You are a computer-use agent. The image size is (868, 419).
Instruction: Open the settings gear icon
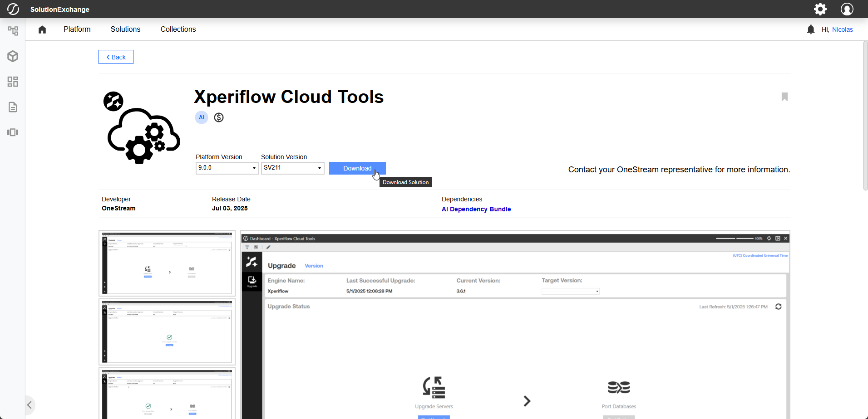820,9
